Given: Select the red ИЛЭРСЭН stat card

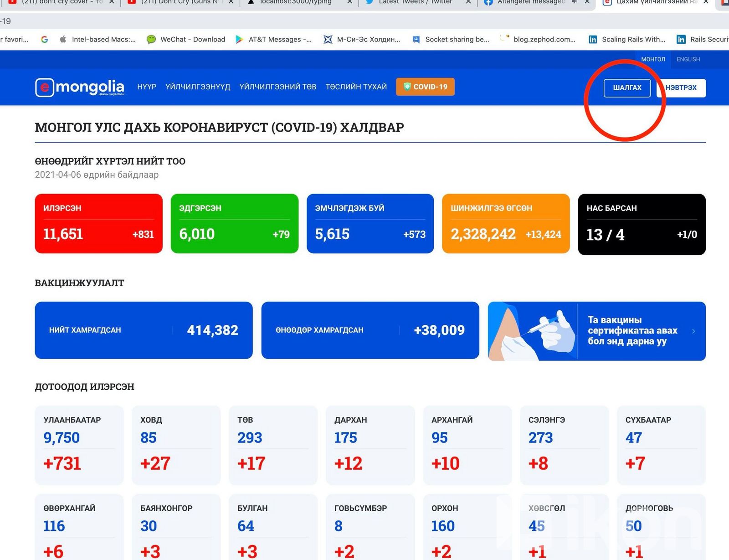Looking at the screenshot, I should coord(98,223).
